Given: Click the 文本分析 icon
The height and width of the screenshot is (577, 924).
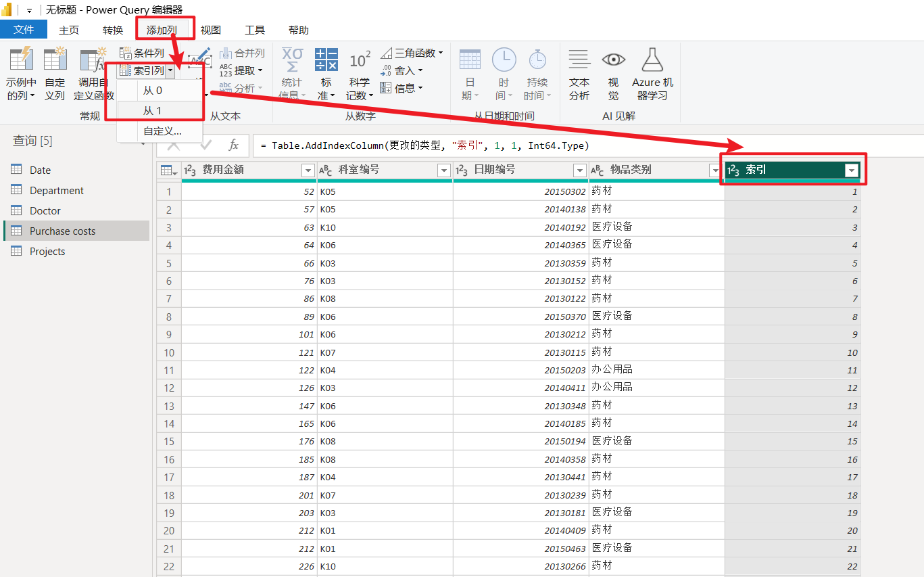Looking at the screenshot, I should coord(579,60).
